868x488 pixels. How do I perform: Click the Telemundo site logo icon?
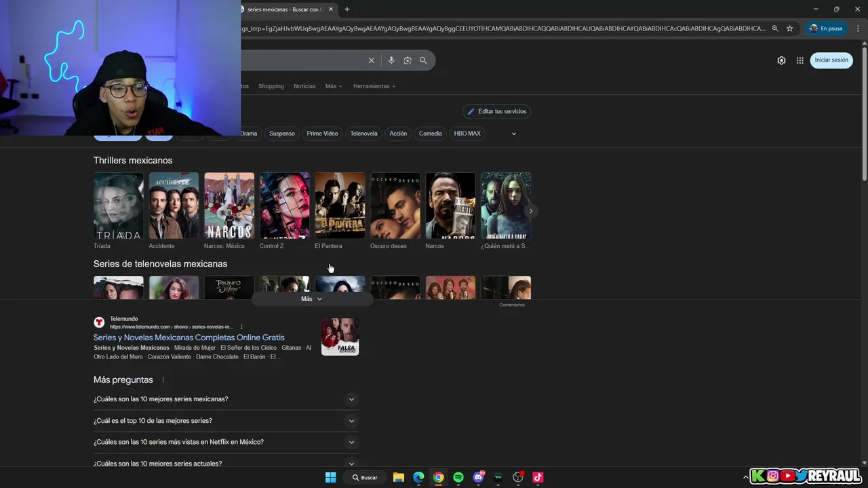[x=99, y=323]
